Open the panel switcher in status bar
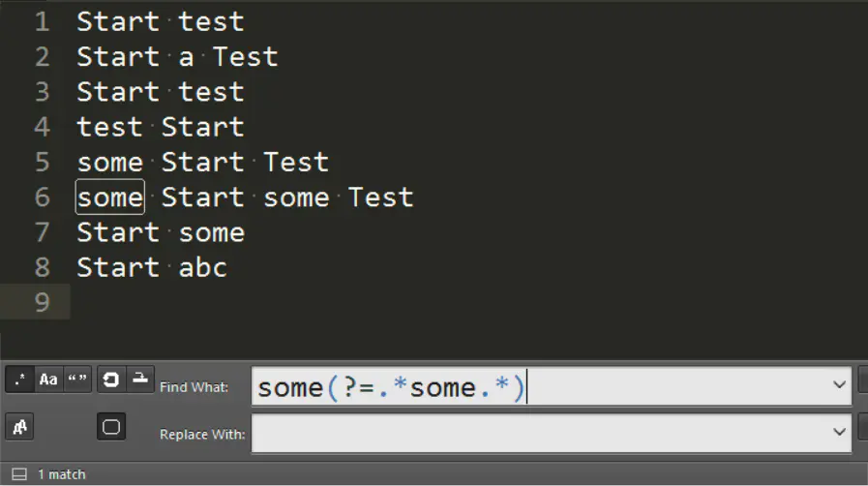868x486 pixels. [x=19, y=474]
